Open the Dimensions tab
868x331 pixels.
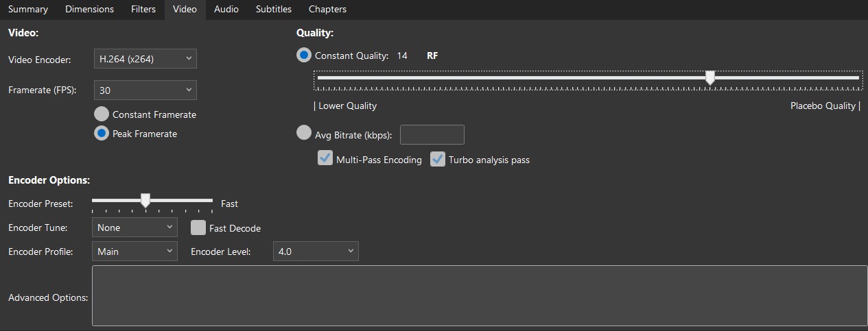89,10
